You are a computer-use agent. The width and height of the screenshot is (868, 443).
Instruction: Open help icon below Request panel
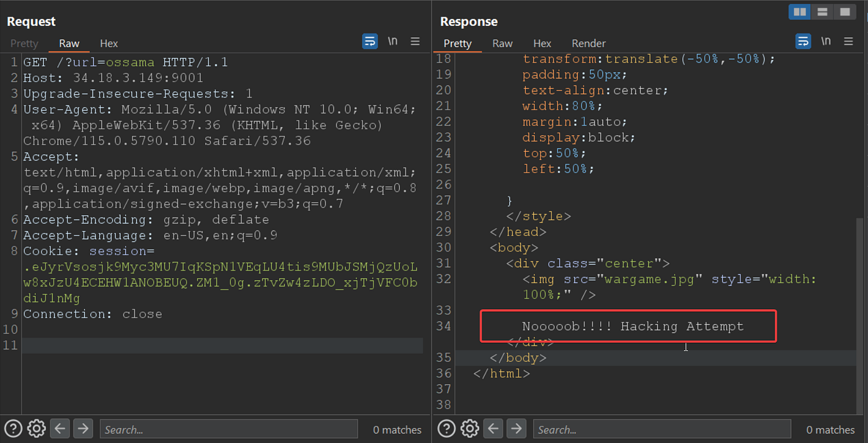(13, 428)
